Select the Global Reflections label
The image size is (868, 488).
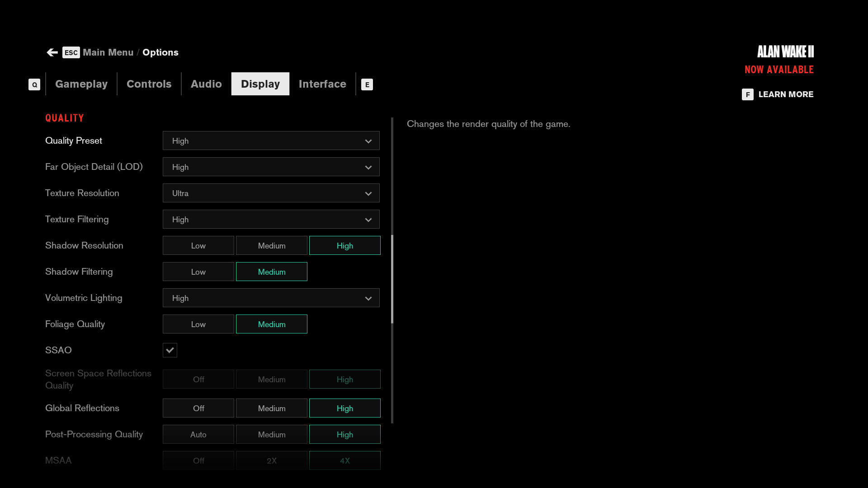click(x=82, y=408)
